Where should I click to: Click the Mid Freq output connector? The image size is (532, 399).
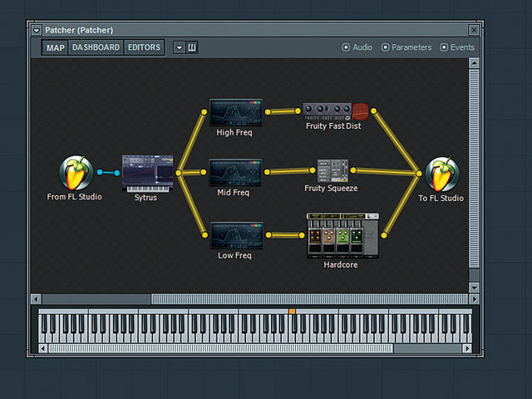coord(267,172)
